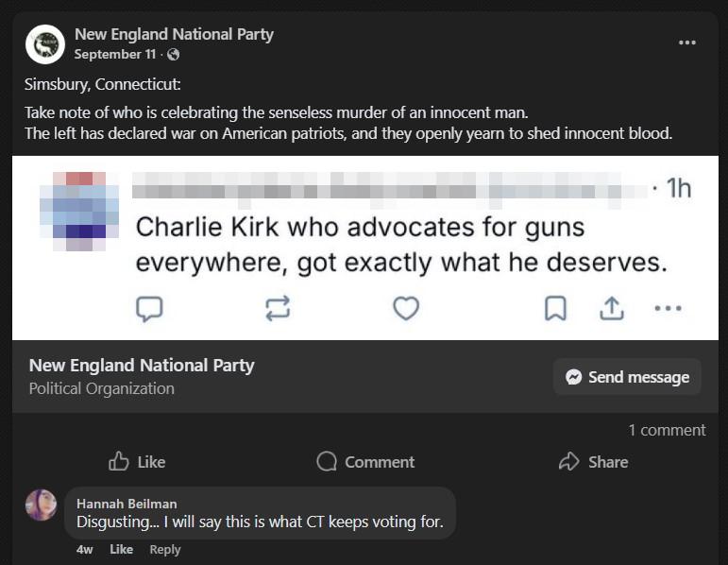This screenshot has width=728, height=565.
Task: Like the post with thumbs-up button
Action: tap(137, 462)
